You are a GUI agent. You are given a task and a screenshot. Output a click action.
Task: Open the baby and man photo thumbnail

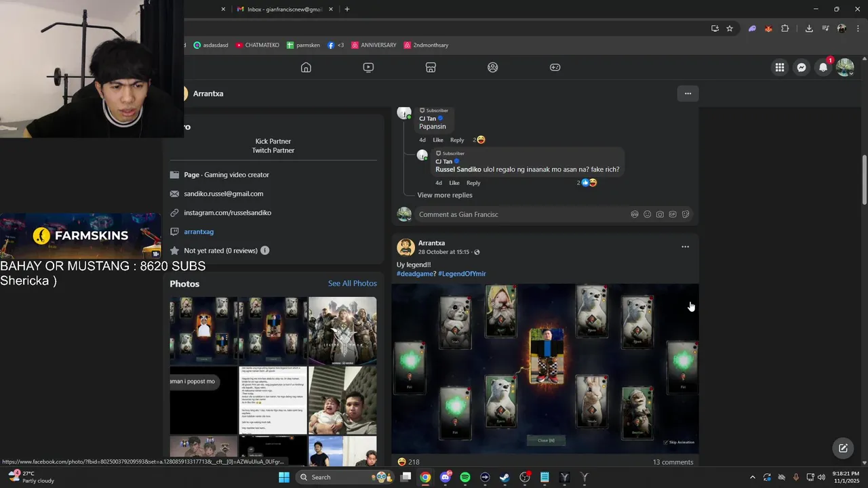click(x=342, y=400)
